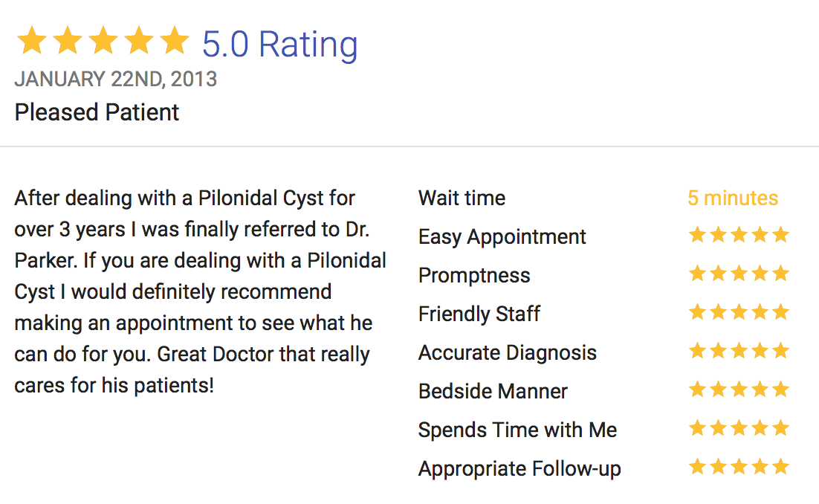Select the Promptness star rating
Screen dimensions: 819x504
[x=739, y=274]
